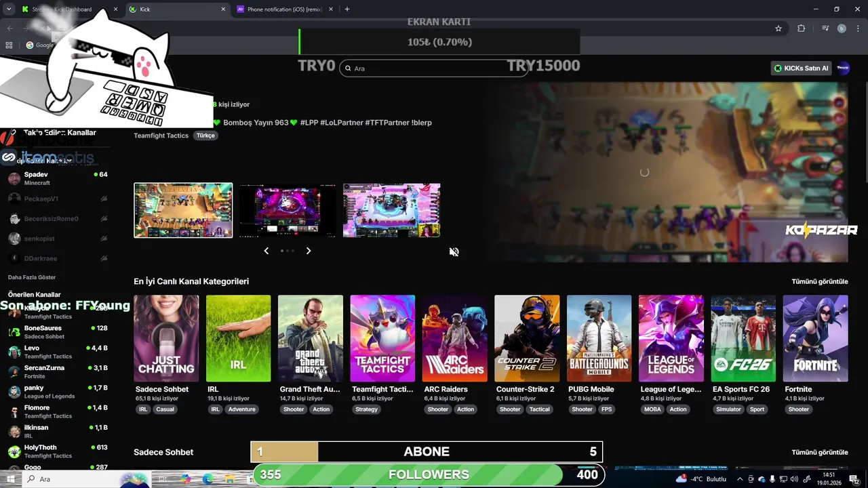Select the first featured stream thumbnail

click(x=183, y=210)
